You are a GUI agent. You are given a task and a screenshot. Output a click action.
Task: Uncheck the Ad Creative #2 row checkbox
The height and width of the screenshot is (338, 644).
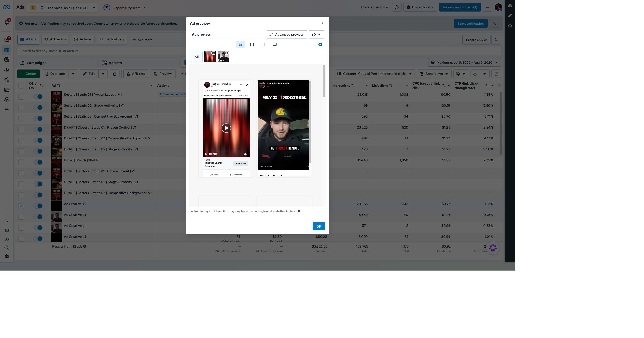point(21,206)
